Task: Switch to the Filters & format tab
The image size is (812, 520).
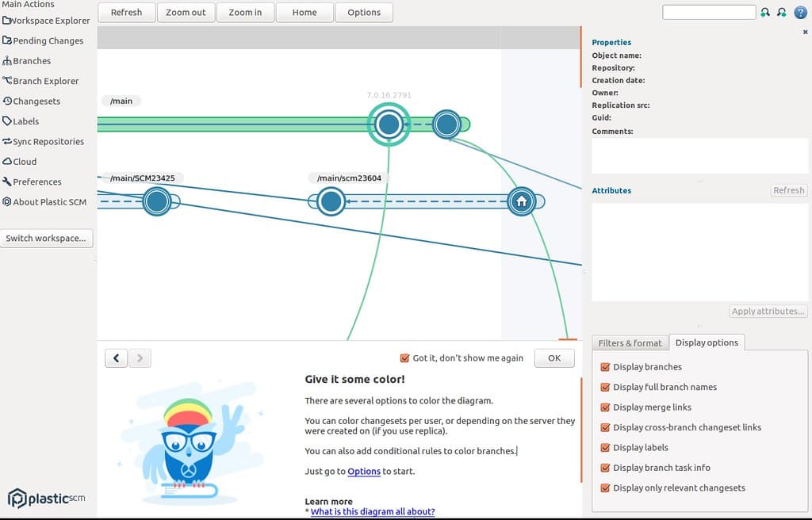Action: pos(630,342)
